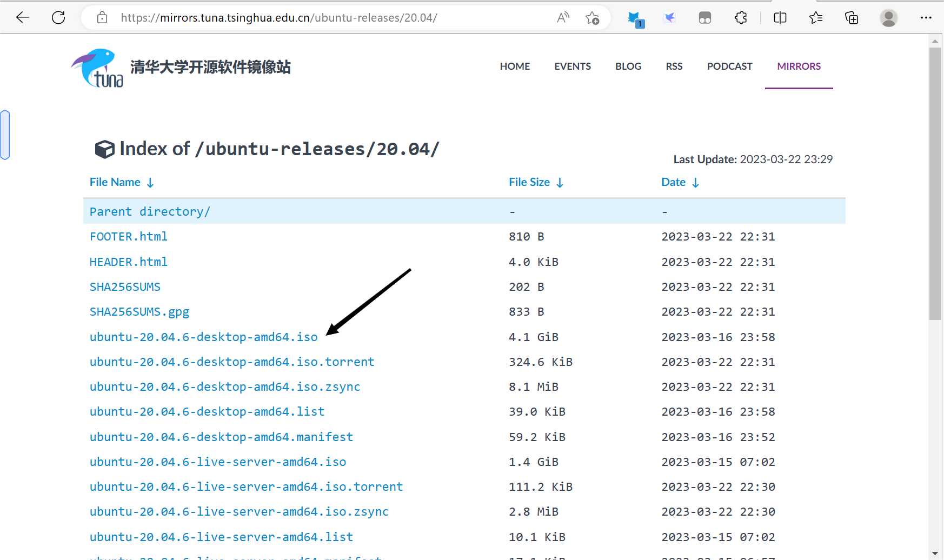Open SHA256SUMS file

point(125,286)
